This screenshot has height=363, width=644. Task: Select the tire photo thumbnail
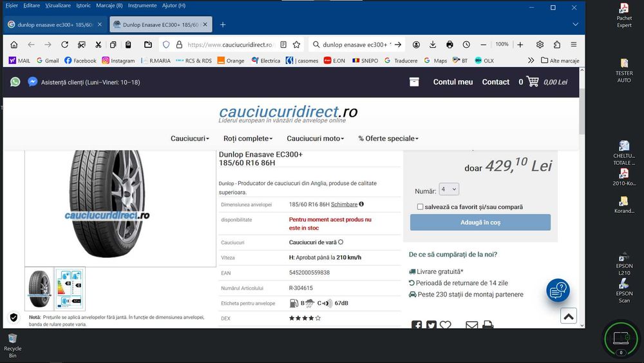point(39,289)
